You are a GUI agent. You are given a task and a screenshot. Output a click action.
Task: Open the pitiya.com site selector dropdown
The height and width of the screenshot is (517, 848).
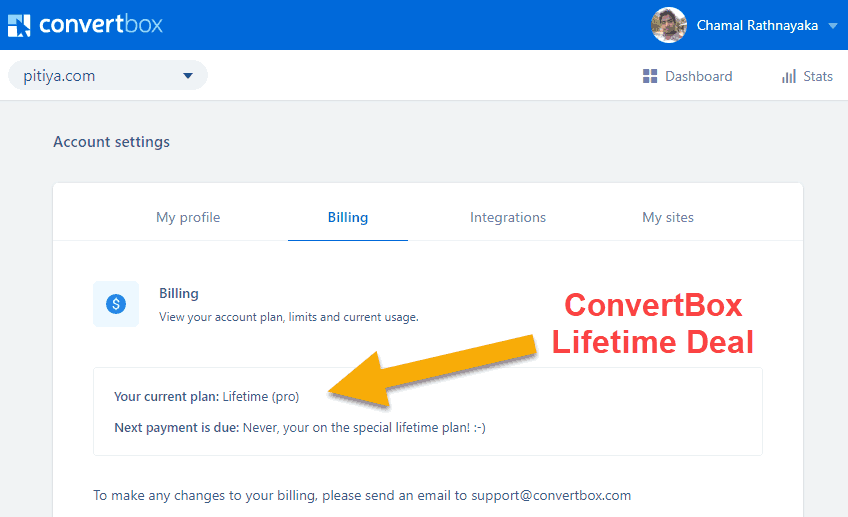tap(108, 75)
